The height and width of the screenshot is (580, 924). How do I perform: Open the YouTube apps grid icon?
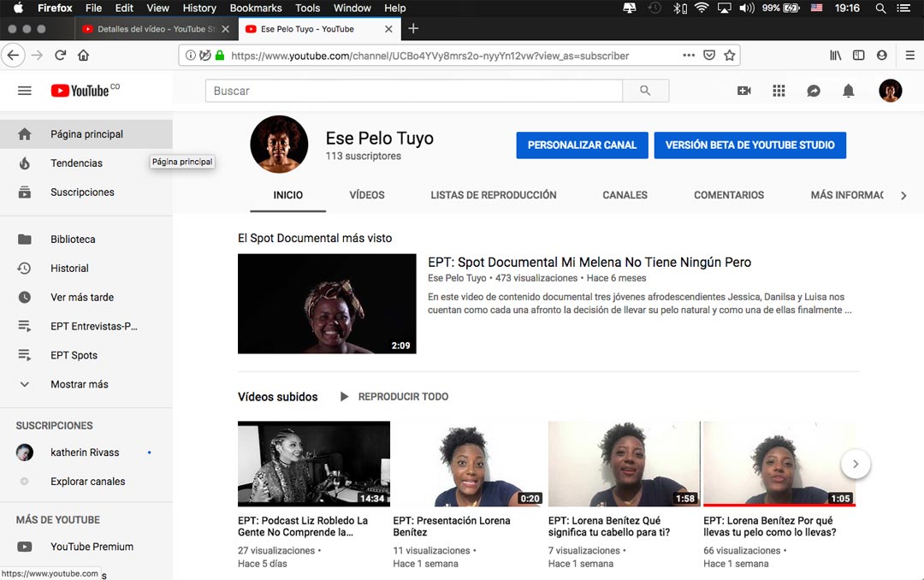point(779,91)
